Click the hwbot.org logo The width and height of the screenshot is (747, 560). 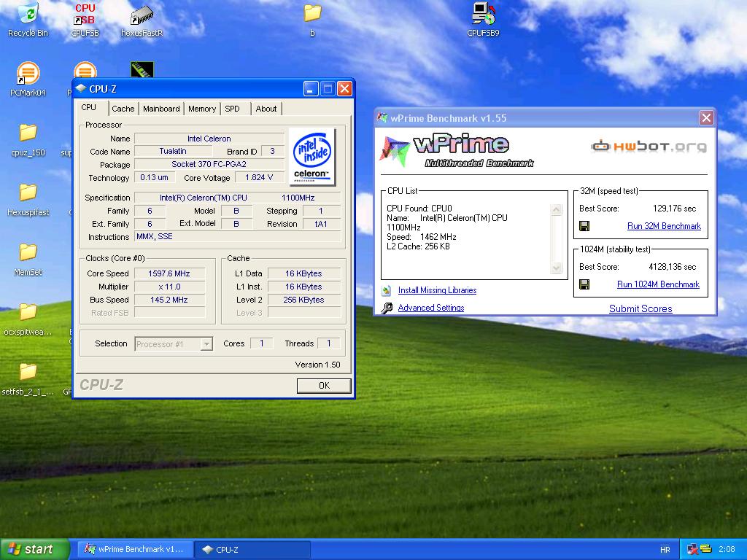(649, 146)
